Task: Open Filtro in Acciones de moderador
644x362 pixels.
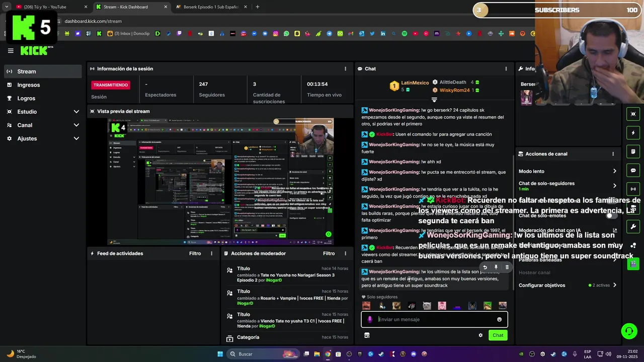Action: [329, 253]
